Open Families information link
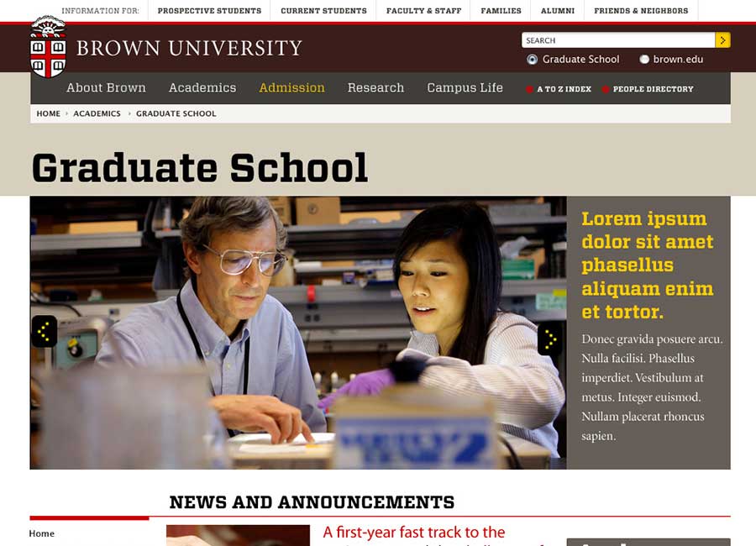This screenshot has height=546, width=756. 501,11
